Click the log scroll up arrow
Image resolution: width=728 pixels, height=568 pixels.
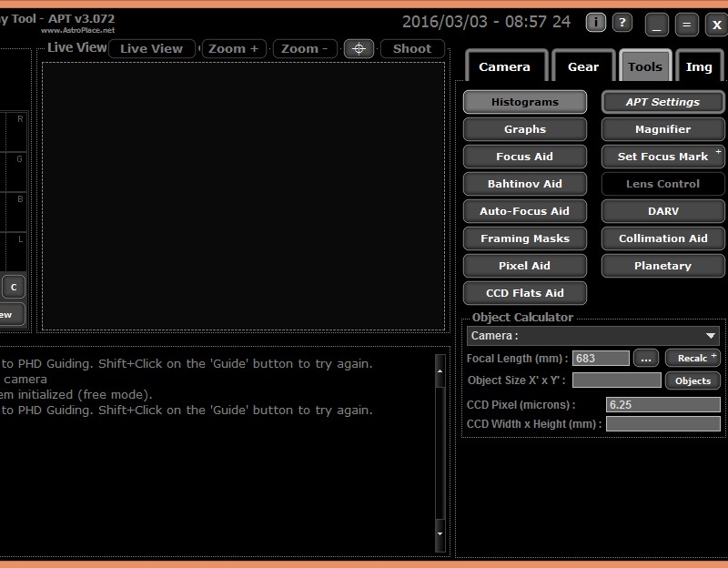pyautogui.click(x=440, y=371)
